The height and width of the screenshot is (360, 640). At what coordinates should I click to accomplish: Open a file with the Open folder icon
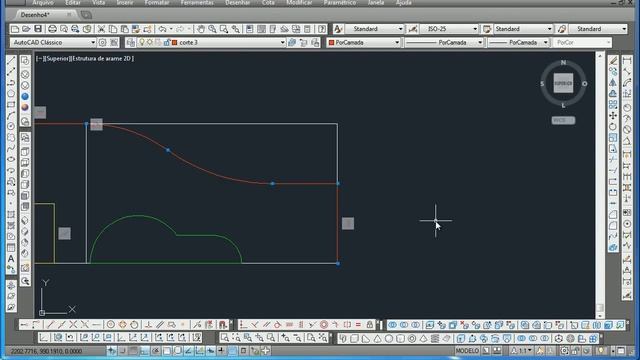click(x=27, y=29)
